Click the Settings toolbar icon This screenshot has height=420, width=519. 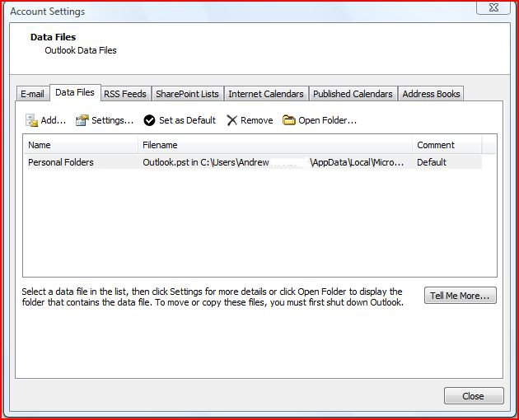(x=82, y=120)
